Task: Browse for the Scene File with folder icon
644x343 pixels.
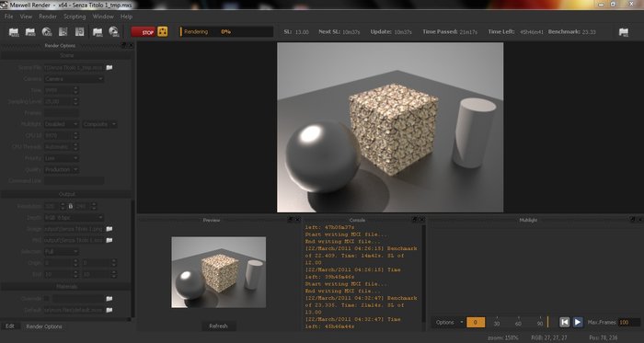Action: tap(109, 68)
